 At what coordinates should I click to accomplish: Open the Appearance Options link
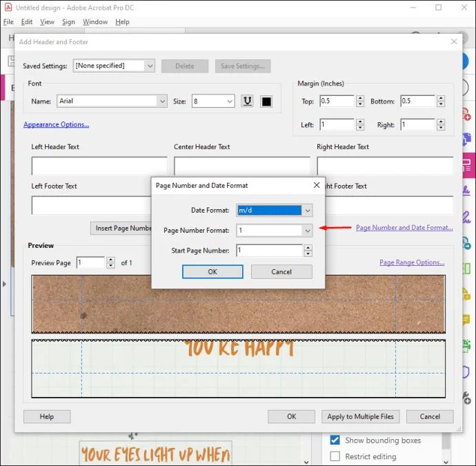pos(56,124)
